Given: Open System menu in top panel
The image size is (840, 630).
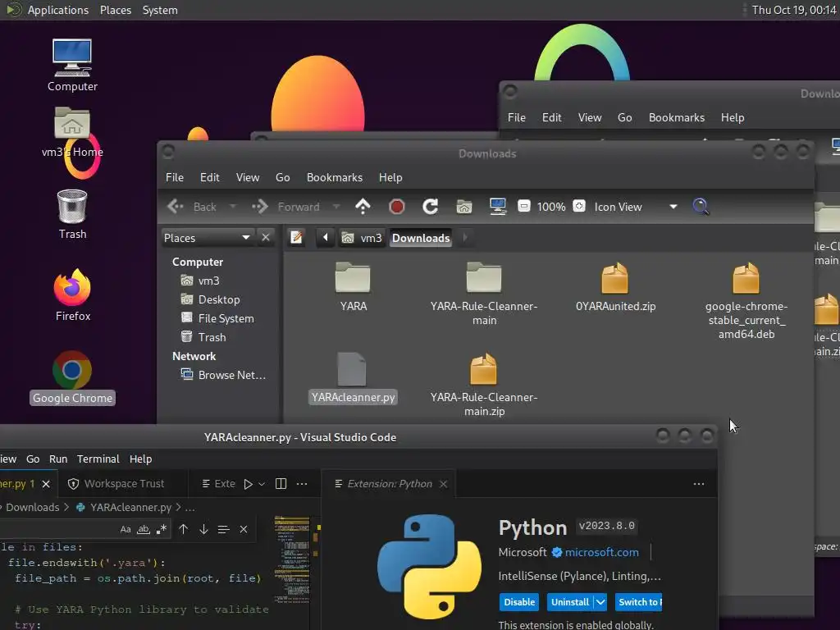Looking at the screenshot, I should coord(160,10).
